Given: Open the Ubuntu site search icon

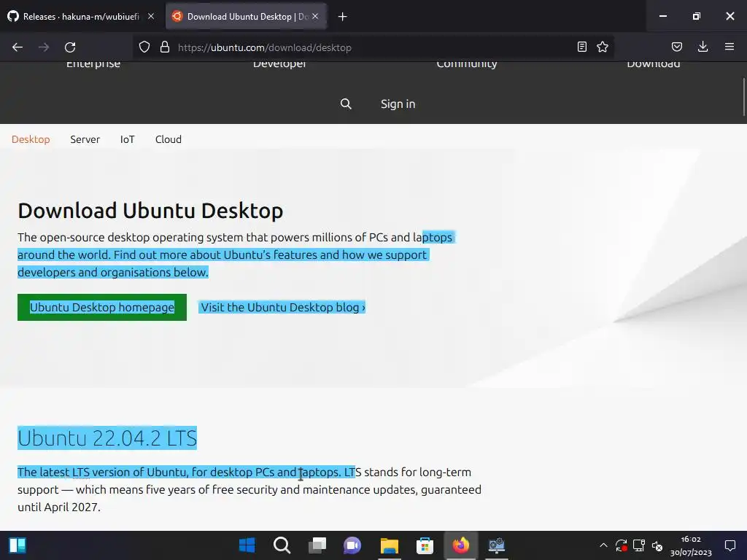Looking at the screenshot, I should [x=346, y=104].
